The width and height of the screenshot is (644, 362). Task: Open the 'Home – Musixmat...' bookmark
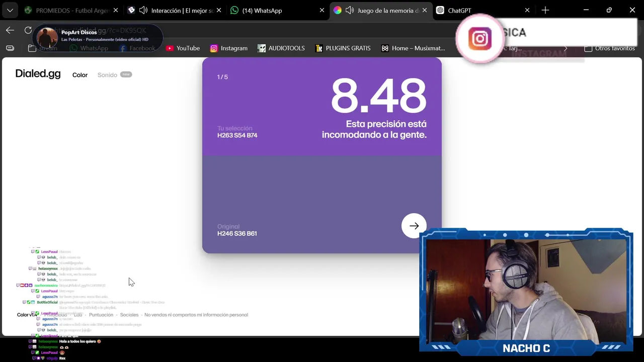coord(413,48)
